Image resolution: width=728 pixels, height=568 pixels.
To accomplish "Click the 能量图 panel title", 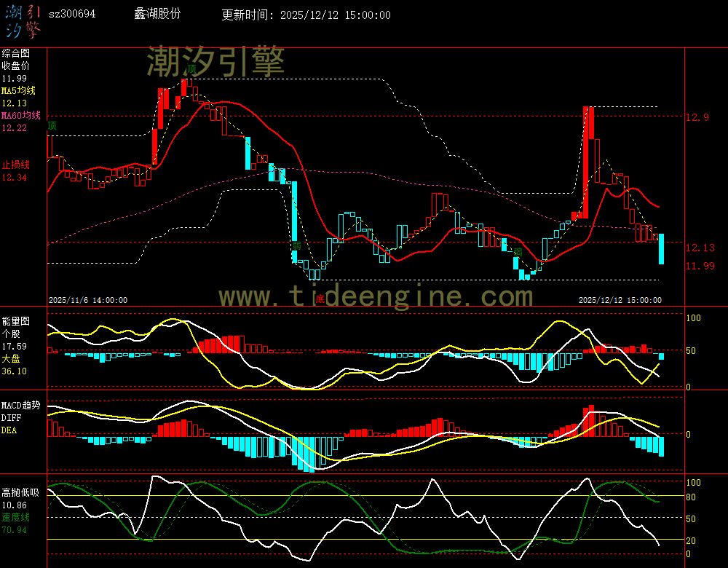I will point(15,321).
